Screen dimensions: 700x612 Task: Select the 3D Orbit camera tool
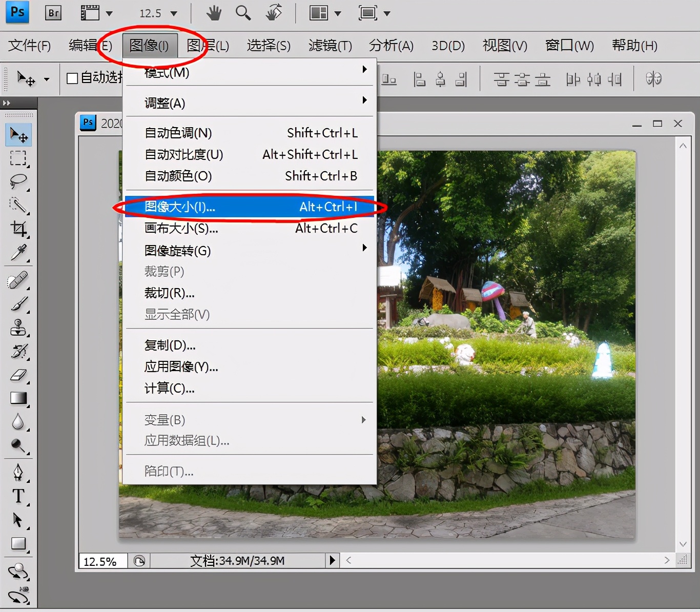[19, 595]
